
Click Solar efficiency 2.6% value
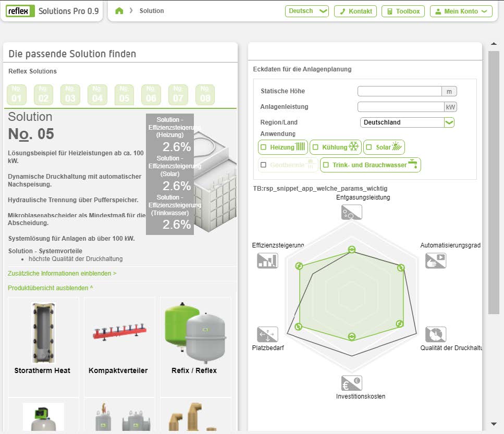click(177, 185)
